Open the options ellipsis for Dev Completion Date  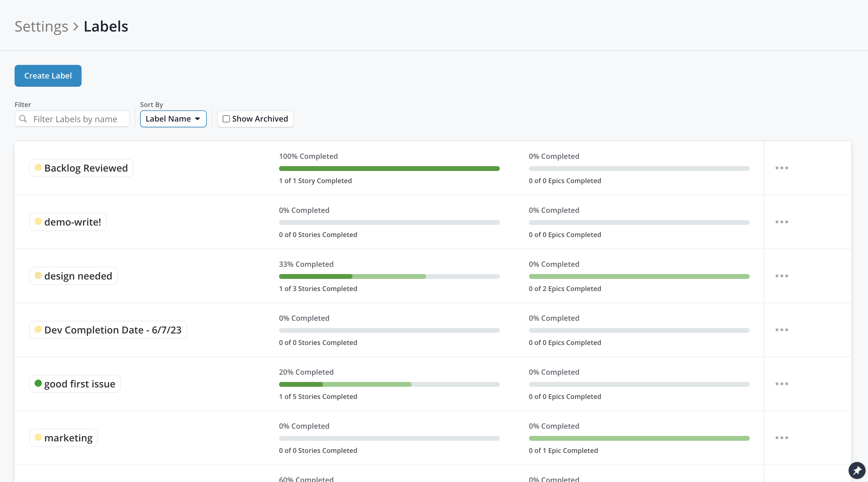click(781, 330)
